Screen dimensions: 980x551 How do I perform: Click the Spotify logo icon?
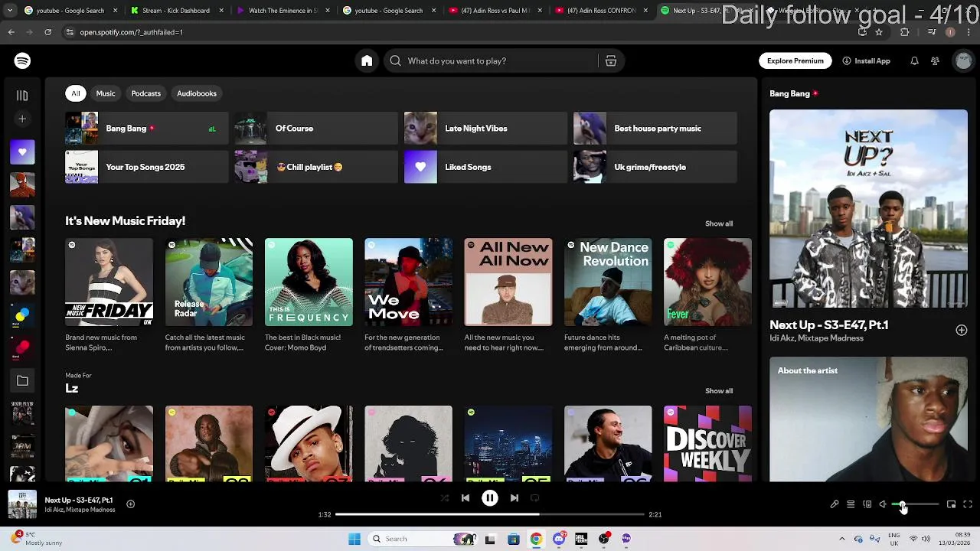(22, 60)
